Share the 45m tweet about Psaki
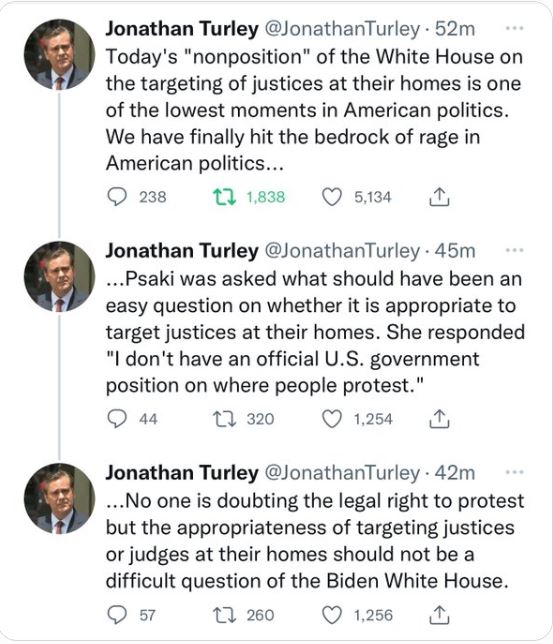Viewport: 553px width, 644px height. (439, 419)
